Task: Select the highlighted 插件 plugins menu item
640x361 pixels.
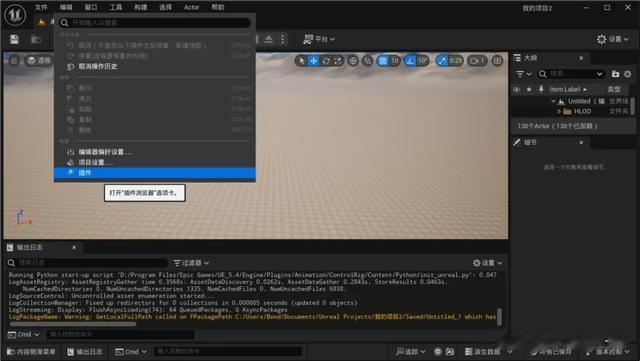Action: click(x=155, y=173)
